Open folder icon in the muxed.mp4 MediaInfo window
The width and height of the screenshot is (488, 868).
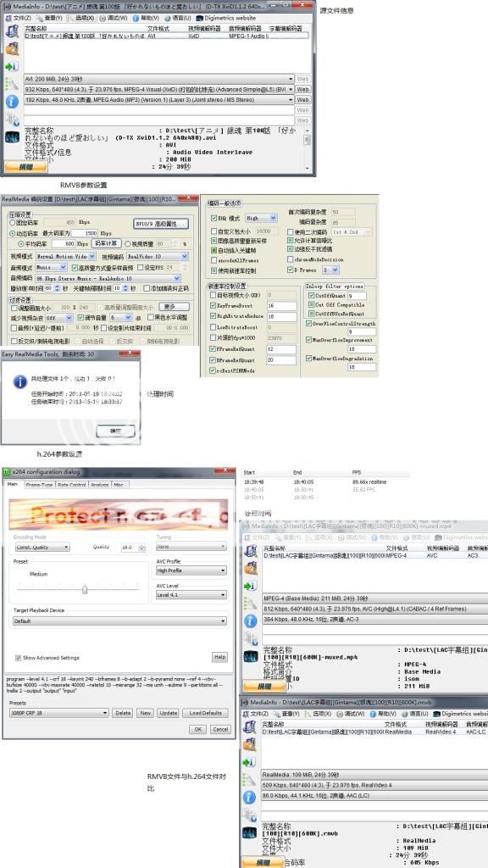(251, 567)
